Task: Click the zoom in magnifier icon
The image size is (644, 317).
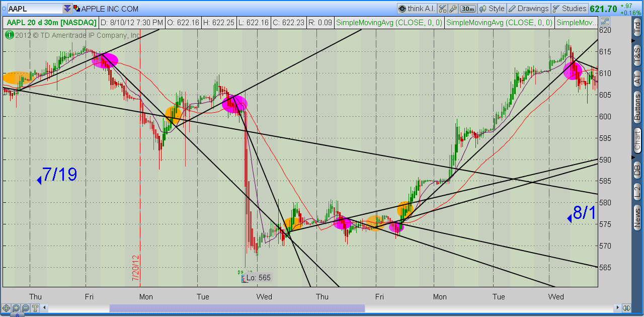Action: coord(16,308)
